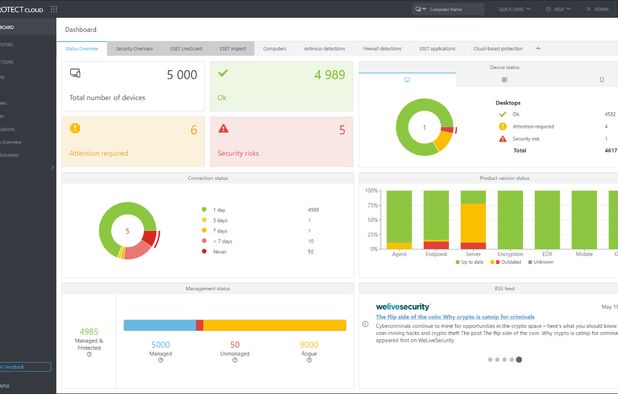The image size is (618, 394).
Task: Click the 5000 Managed count
Action: (161, 345)
